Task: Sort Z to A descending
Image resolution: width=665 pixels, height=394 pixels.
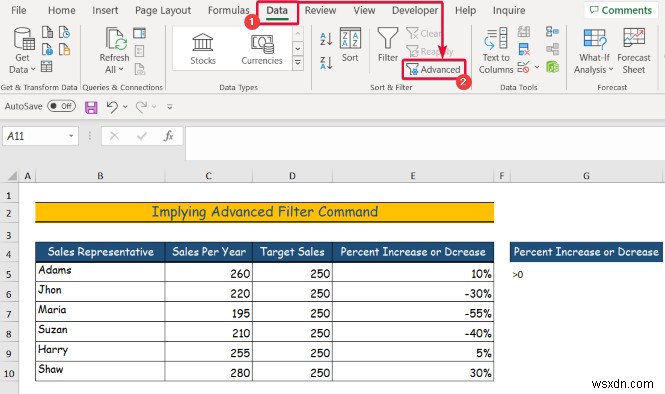Action: 326,63
